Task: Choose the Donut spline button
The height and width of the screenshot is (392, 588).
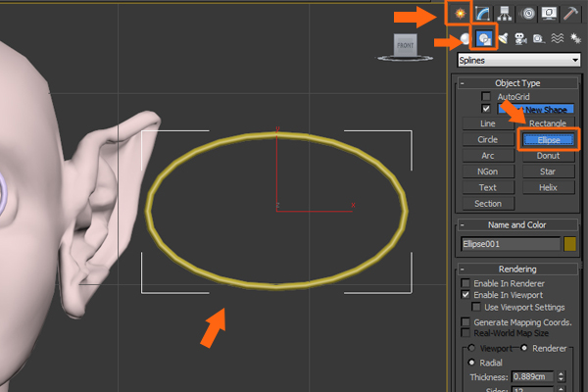Action: 548,156
